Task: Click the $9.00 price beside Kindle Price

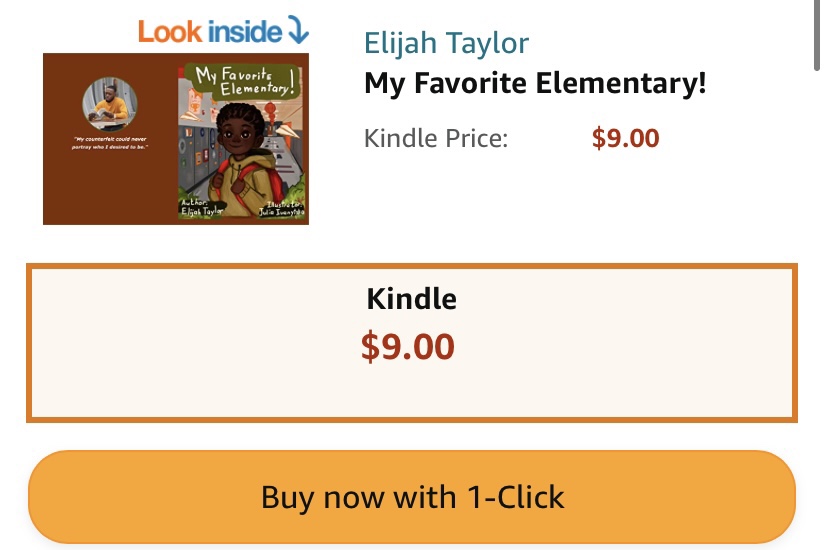Action: click(x=625, y=138)
